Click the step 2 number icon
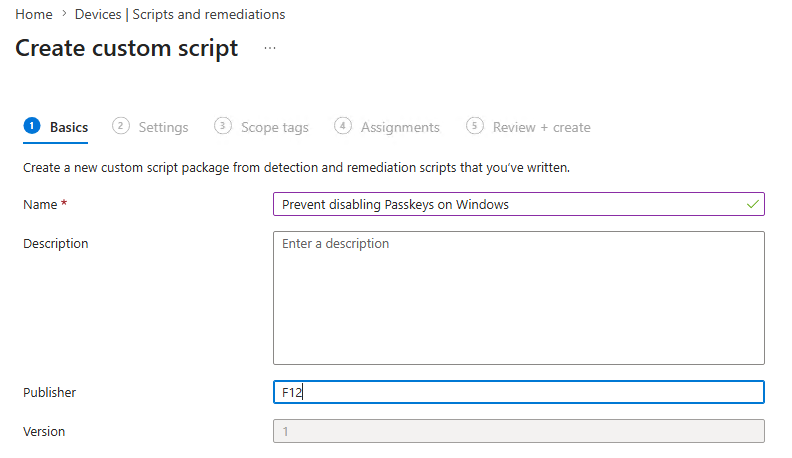The image size is (792, 458). click(121, 126)
